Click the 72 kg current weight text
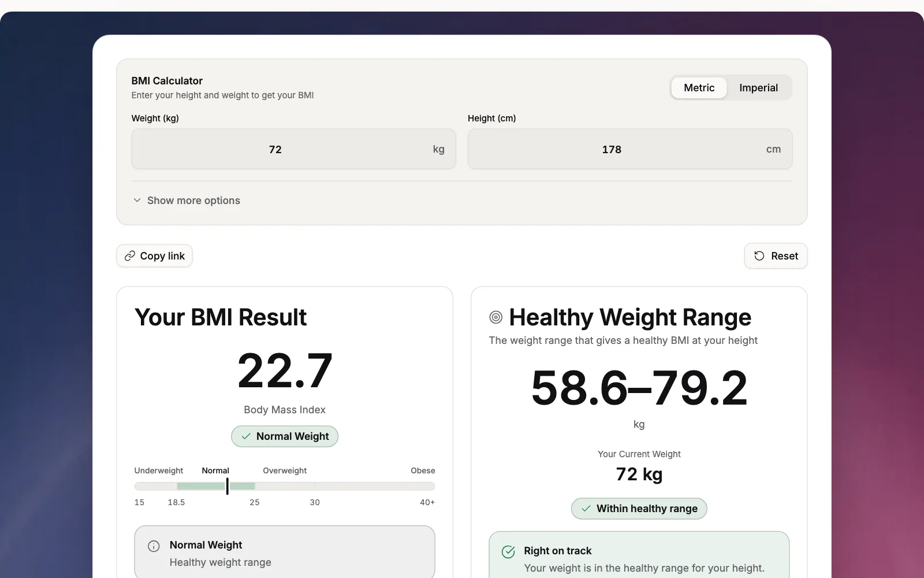This screenshot has height=578, width=924. coord(639,474)
